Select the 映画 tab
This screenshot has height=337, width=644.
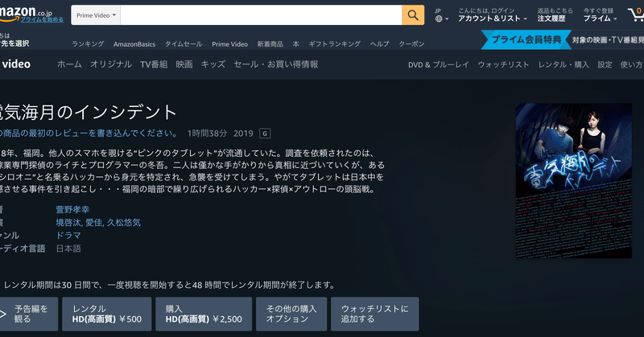click(x=184, y=64)
